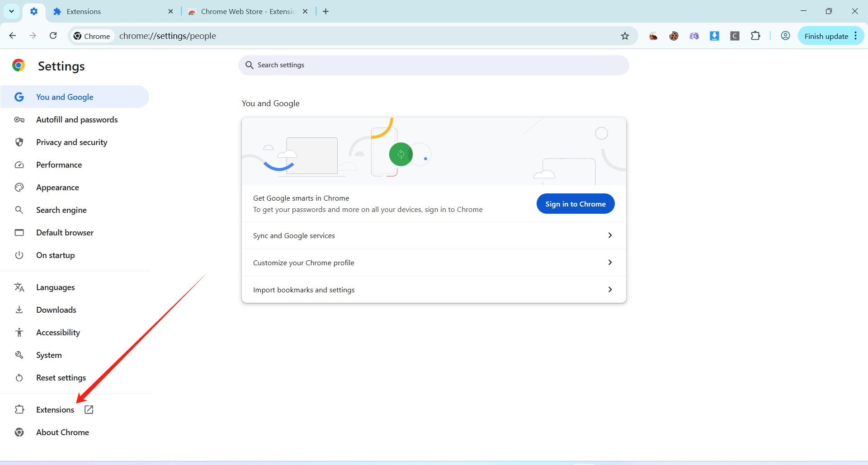Open the Extensions puzzle icon in toolbar
Viewport: 868px width, 465px height.
coord(755,36)
